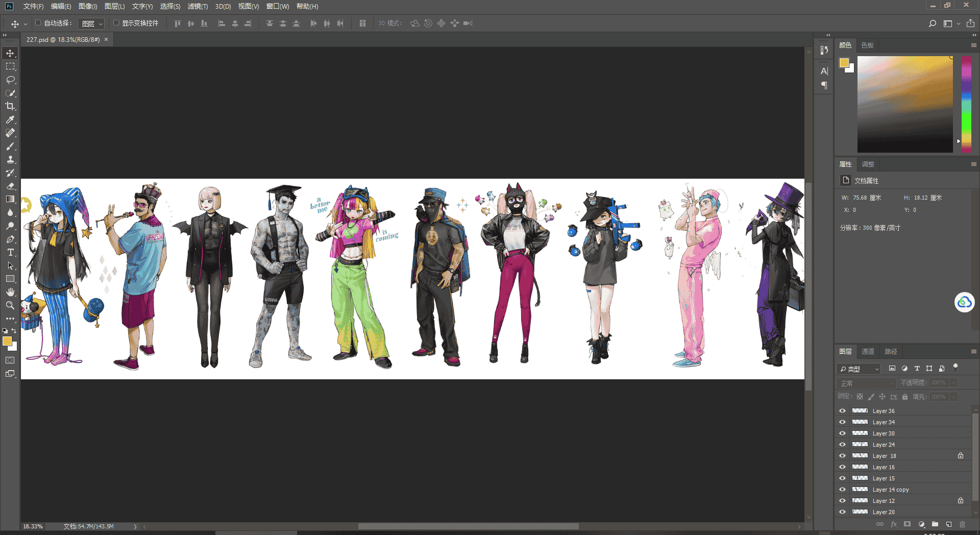Click the foreground color swatch in the toolbox
980x535 pixels.
pos(7,342)
